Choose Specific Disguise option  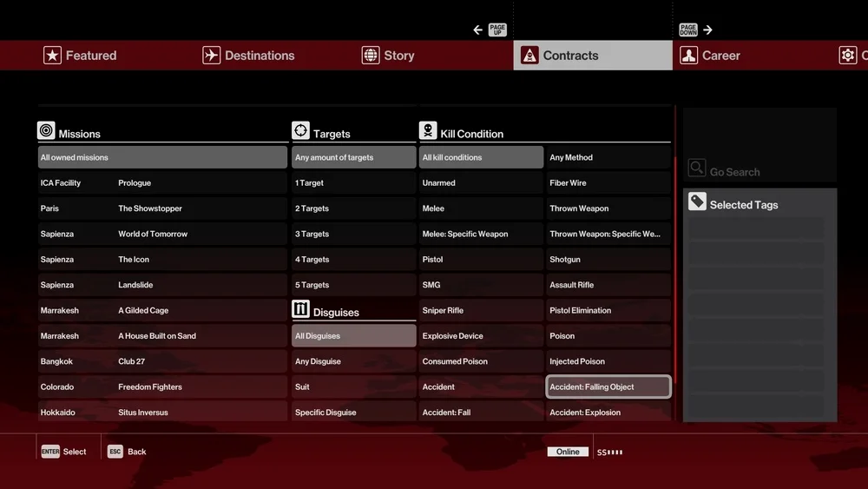tap(354, 412)
